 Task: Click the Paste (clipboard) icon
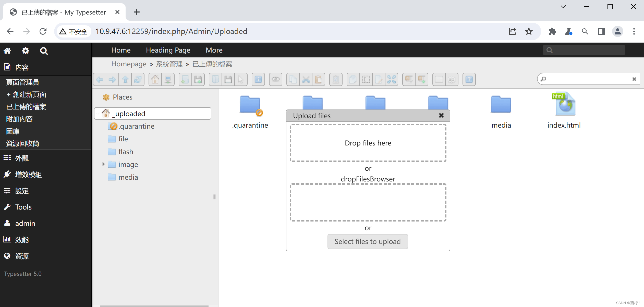(319, 80)
